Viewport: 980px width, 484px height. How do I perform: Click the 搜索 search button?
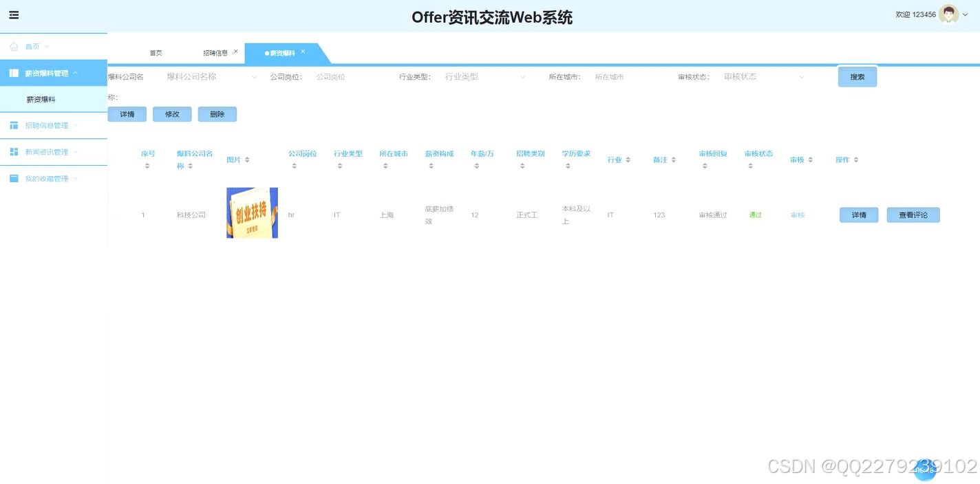click(x=857, y=76)
